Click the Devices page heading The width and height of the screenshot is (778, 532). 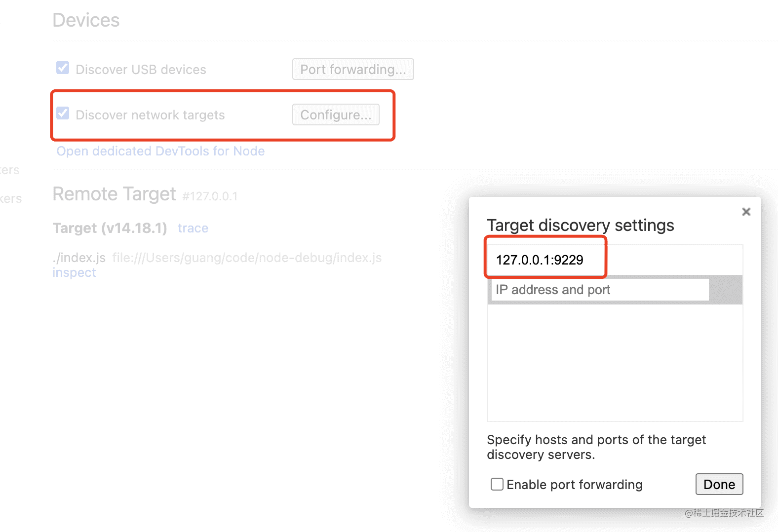click(x=86, y=20)
